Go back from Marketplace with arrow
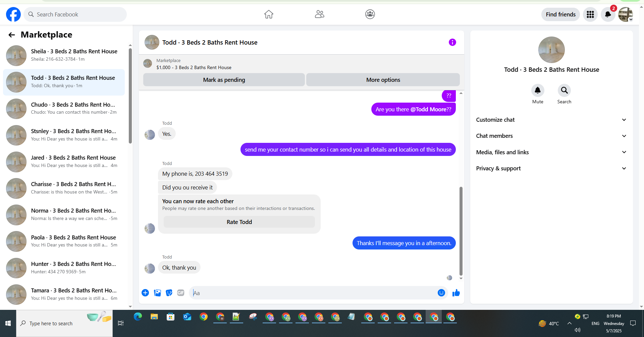This screenshot has width=644, height=337. coord(12,35)
